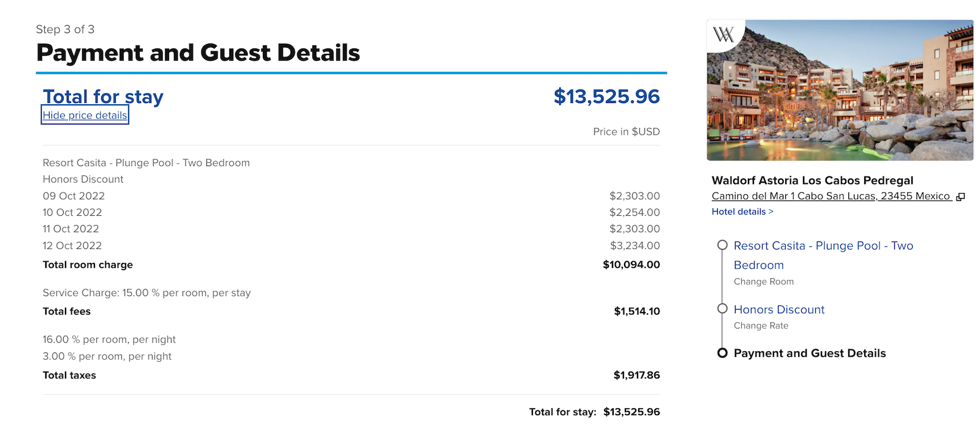Click the Honors Discount step circle indicator
The image size is (980, 434).
coord(723,310)
